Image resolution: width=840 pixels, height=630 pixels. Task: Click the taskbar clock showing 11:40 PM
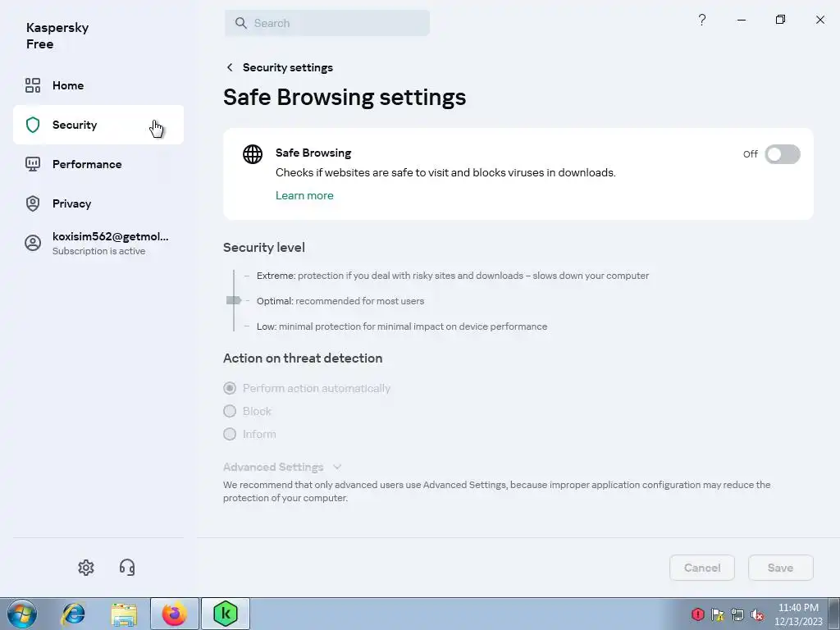coord(798,614)
